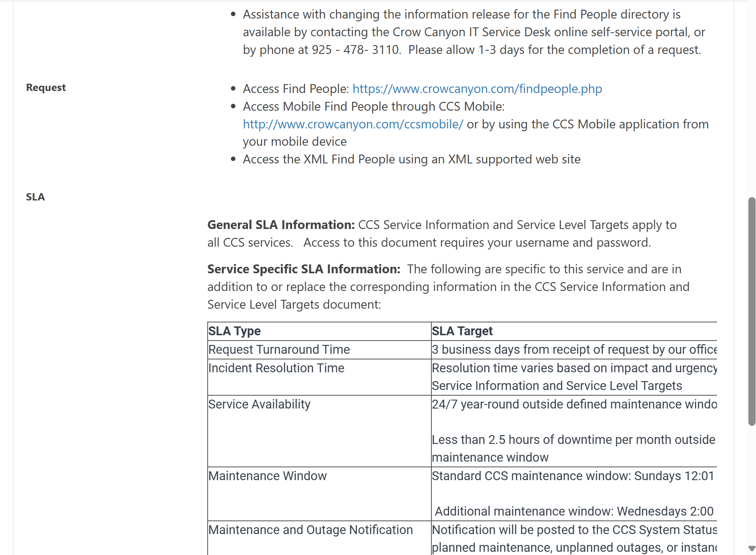
Task: Click the scroll-down arrow at bottom right
Action: click(x=751, y=548)
